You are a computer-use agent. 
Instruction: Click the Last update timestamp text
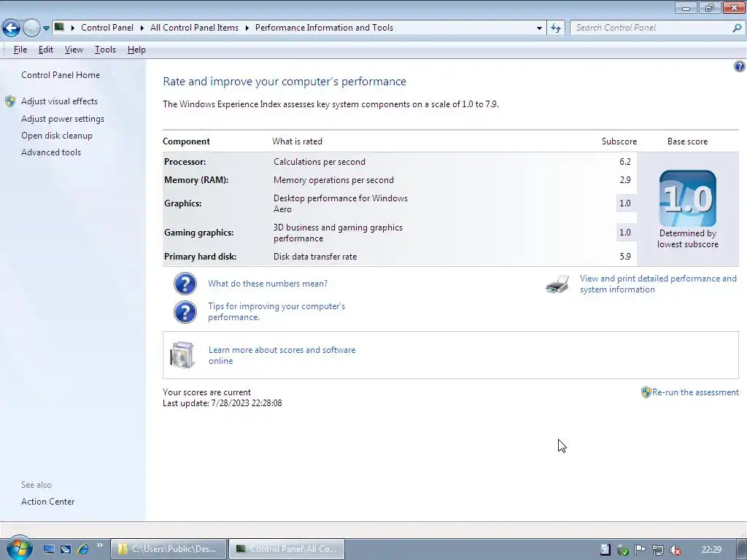pos(222,402)
